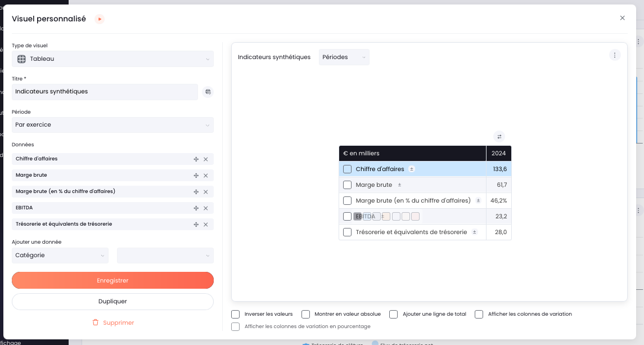644x345 pixels.
Task: Tick the Chiffre d'affaires row checkbox
Action: click(347, 169)
